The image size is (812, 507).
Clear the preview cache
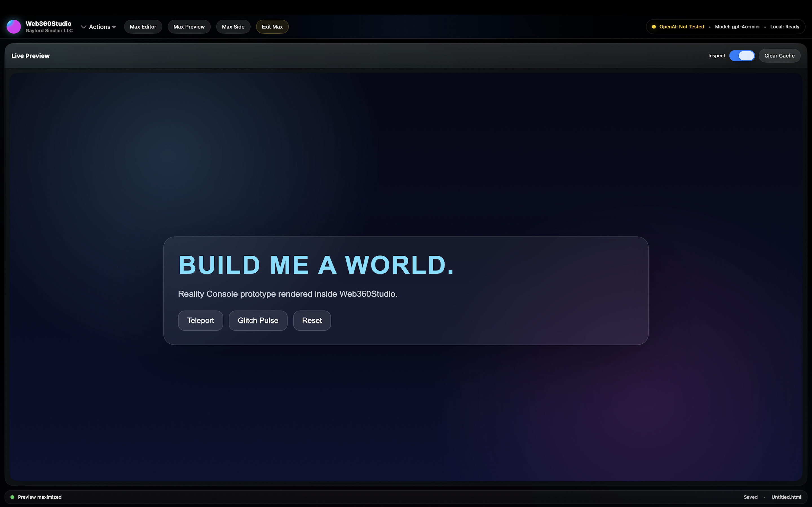pos(779,55)
